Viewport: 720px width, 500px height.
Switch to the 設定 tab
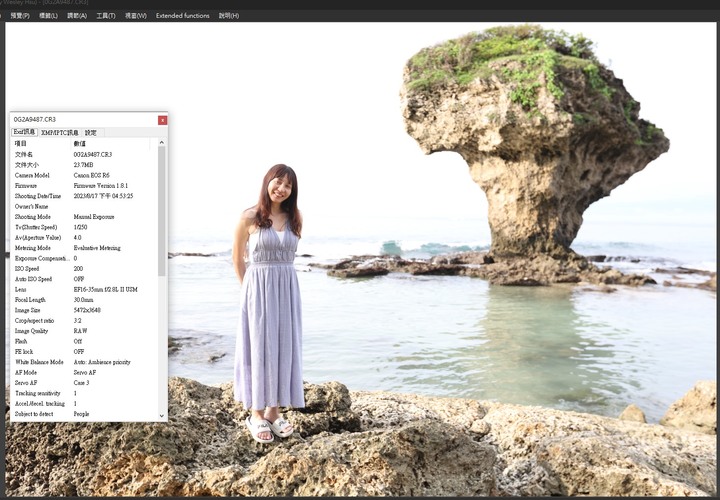tap(91, 133)
